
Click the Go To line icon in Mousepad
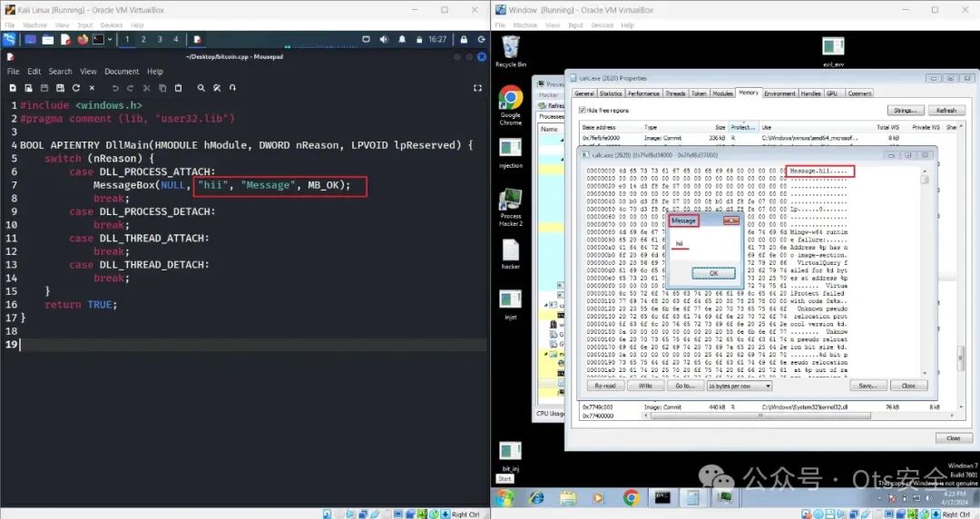click(x=232, y=88)
